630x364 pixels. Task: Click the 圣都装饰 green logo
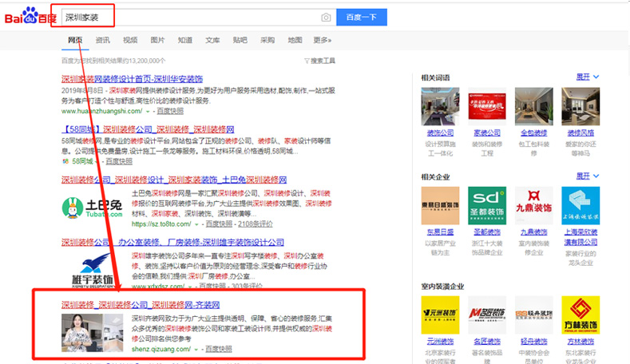[x=487, y=205]
